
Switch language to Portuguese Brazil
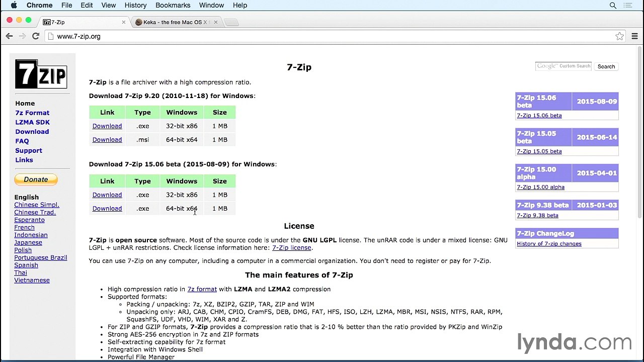[x=41, y=257]
